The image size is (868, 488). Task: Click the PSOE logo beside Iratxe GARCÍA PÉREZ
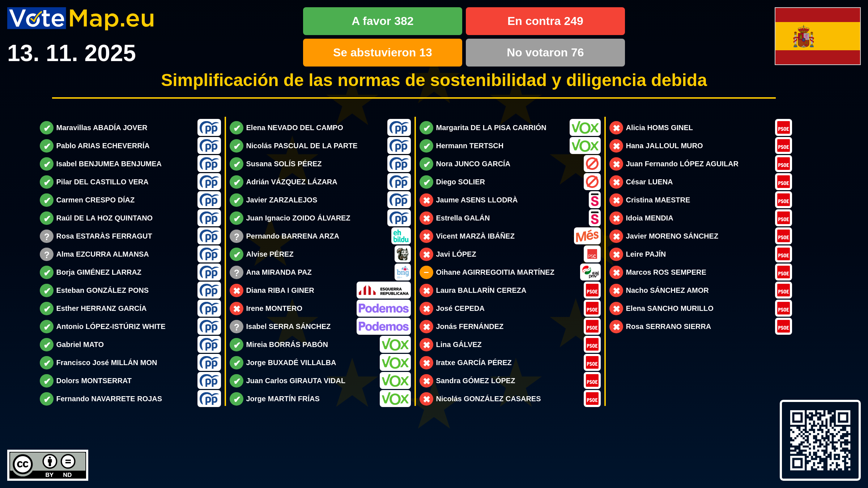click(592, 363)
